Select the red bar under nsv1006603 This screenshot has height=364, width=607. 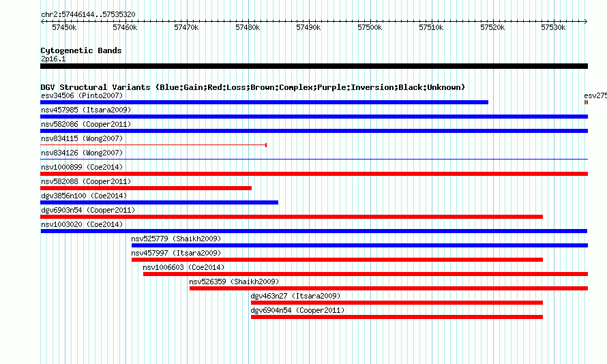(366, 274)
